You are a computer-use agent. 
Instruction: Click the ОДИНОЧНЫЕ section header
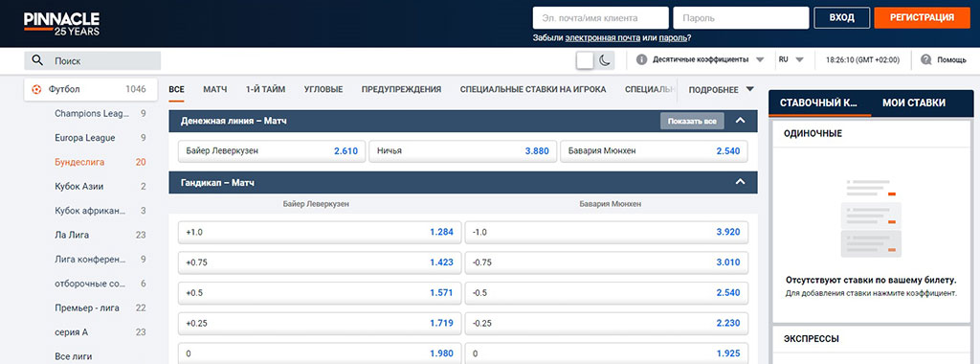[872, 134]
